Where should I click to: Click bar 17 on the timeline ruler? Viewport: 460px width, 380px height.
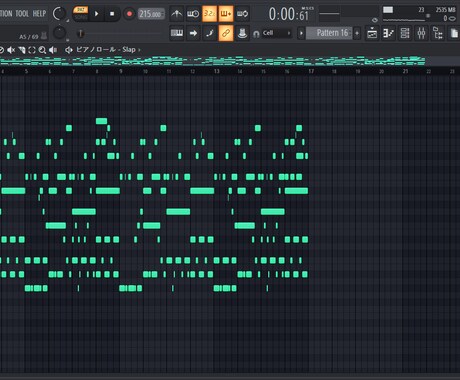pyautogui.click(x=311, y=71)
